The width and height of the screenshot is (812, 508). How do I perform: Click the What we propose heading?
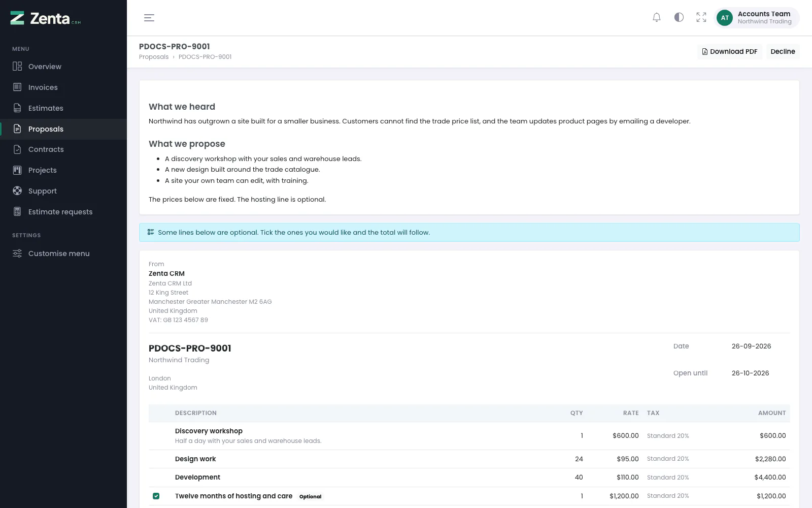tap(187, 144)
